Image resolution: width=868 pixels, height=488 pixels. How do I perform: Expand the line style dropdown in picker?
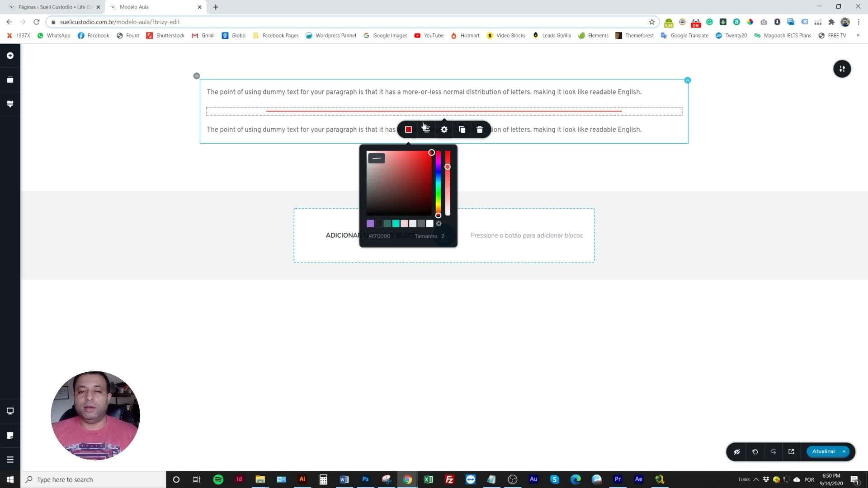tap(377, 158)
